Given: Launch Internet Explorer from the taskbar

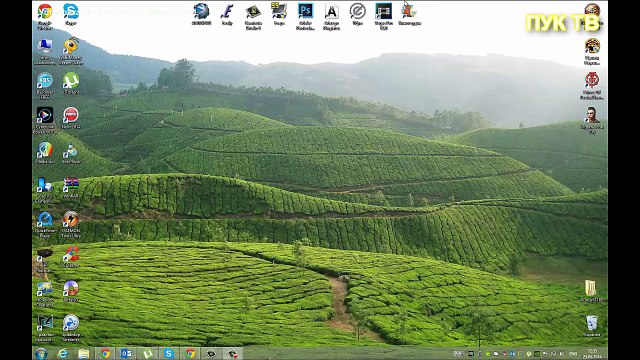Looking at the screenshot, I should coord(62,353).
